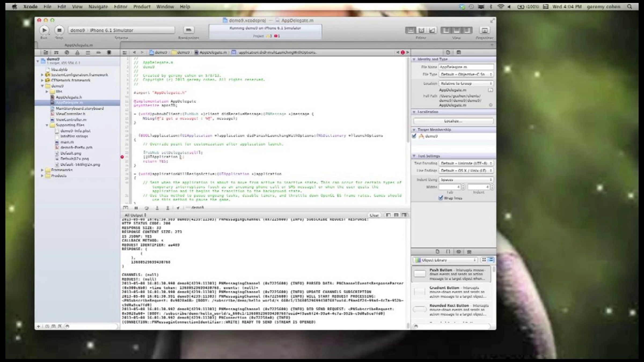The image size is (644, 362).
Task: Toggle the Wrap lines checkbox
Action: coord(440,198)
